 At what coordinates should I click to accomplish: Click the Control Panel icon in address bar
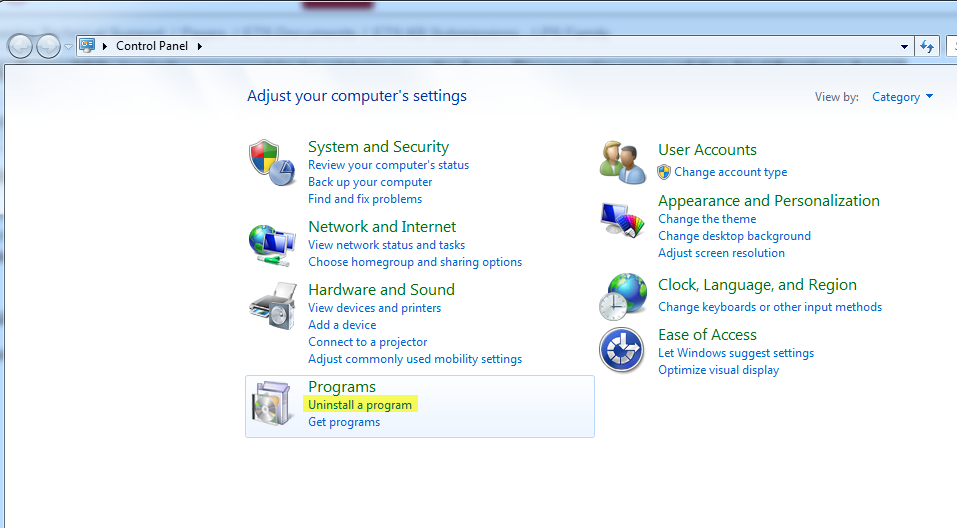click(x=87, y=46)
